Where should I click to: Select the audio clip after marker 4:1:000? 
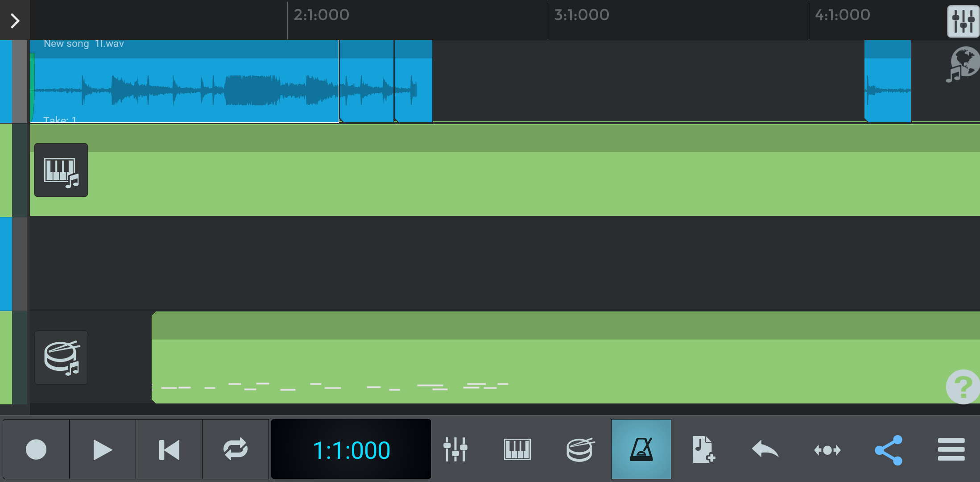[x=888, y=81]
